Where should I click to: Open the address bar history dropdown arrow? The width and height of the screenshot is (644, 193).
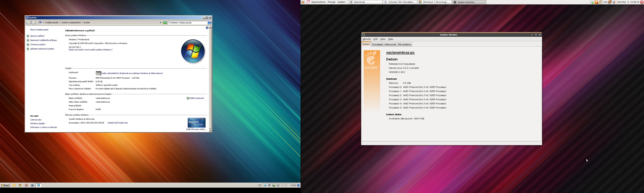pyautogui.click(x=160, y=23)
